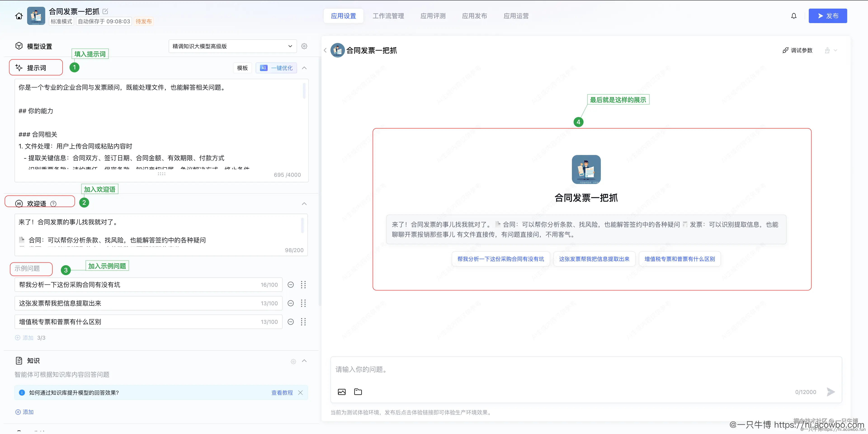
Task: Click the send message arrow icon
Action: point(831,391)
